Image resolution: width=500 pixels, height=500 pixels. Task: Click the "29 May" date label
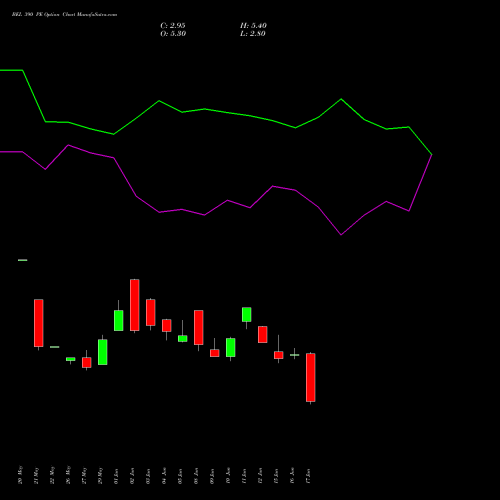tap(101, 475)
